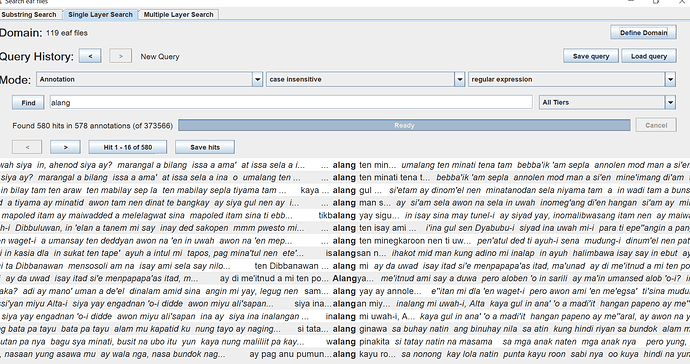Open the All Tiers dropdown
The image size is (690, 364).
[x=607, y=103]
